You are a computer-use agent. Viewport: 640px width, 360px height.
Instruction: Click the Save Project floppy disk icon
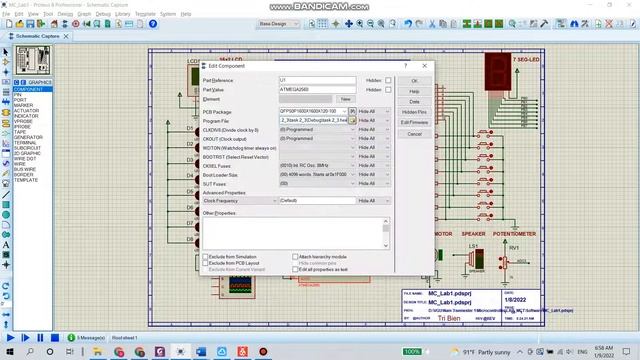(x=30, y=24)
